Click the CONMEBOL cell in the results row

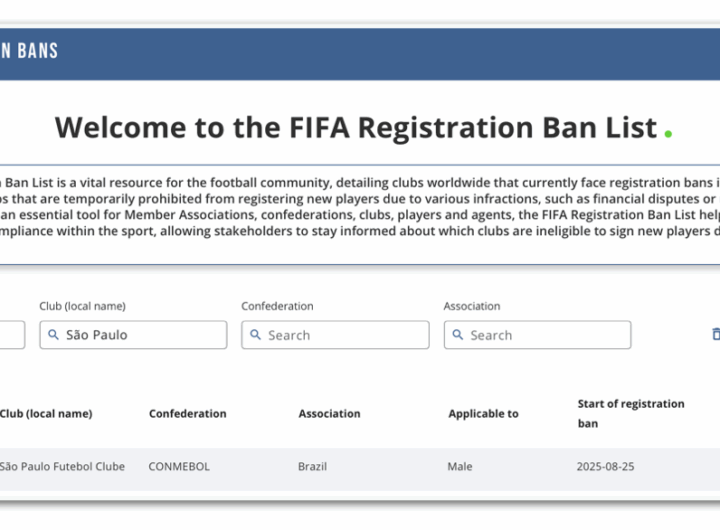(x=179, y=466)
